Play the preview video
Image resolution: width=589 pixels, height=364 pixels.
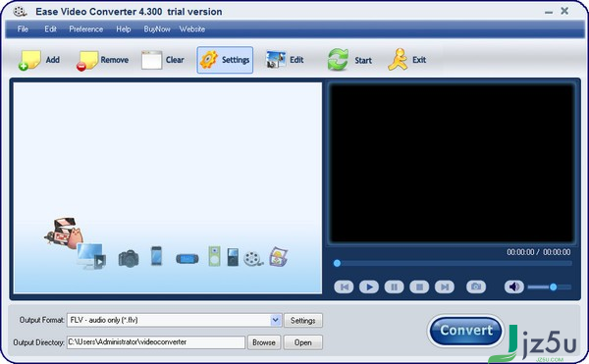coord(369,287)
